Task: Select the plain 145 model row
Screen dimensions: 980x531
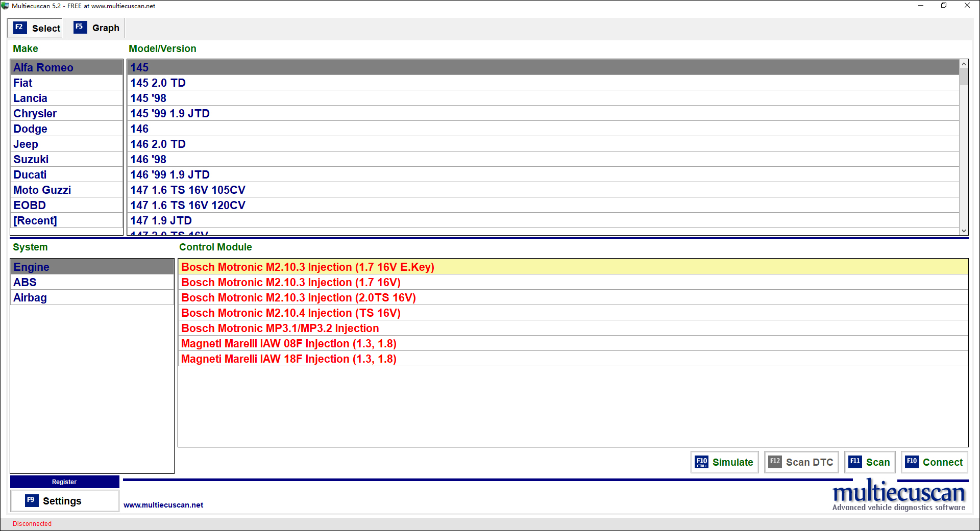Action: (x=543, y=67)
